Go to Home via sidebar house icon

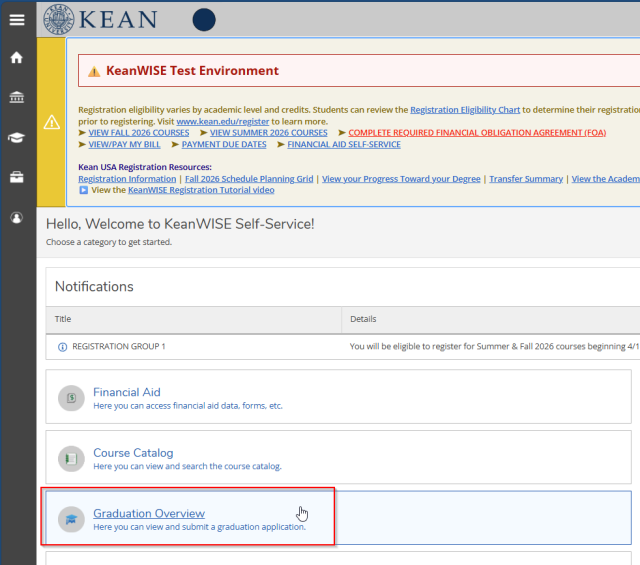(x=17, y=58)
